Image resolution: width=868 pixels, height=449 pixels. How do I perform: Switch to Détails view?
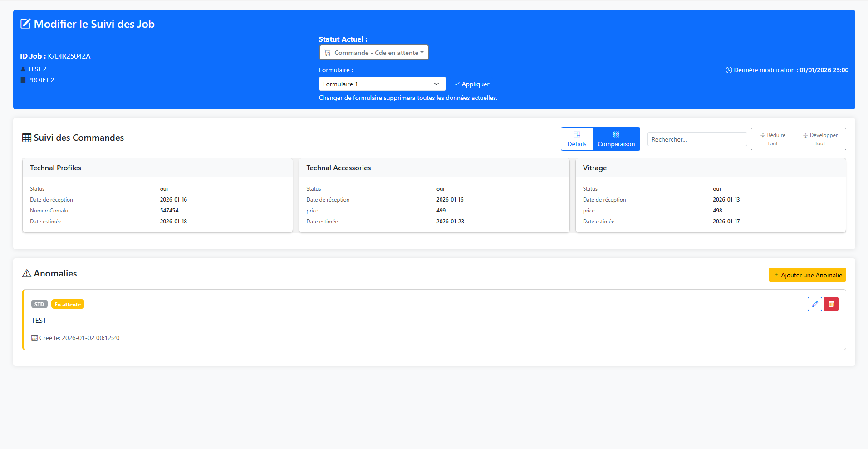click(577, 139)
